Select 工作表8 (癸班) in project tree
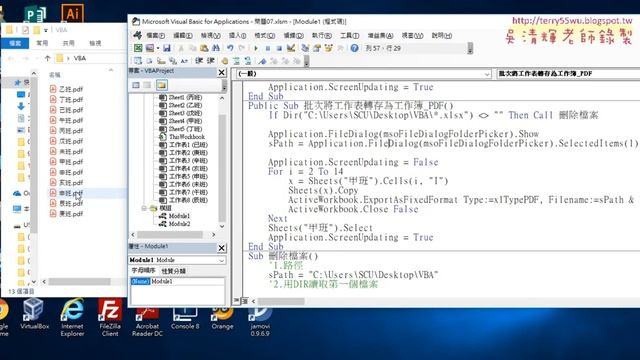The width and height of the screenshot is (640, 360). click(188, 200)
